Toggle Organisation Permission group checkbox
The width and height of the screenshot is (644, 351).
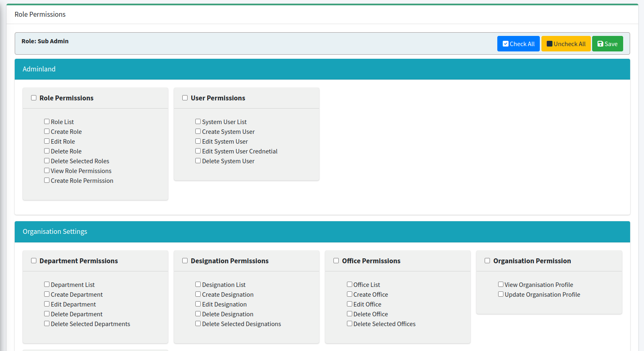487,261
